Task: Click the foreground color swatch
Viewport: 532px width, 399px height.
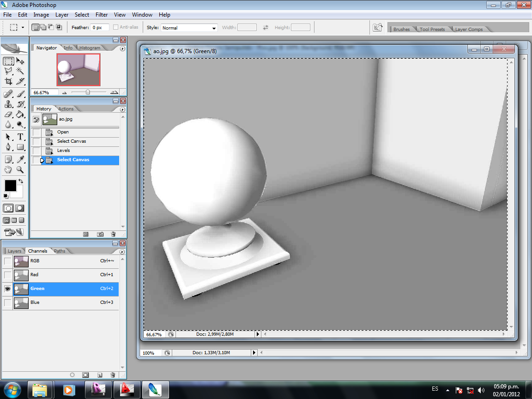Action: coord(10,186)
